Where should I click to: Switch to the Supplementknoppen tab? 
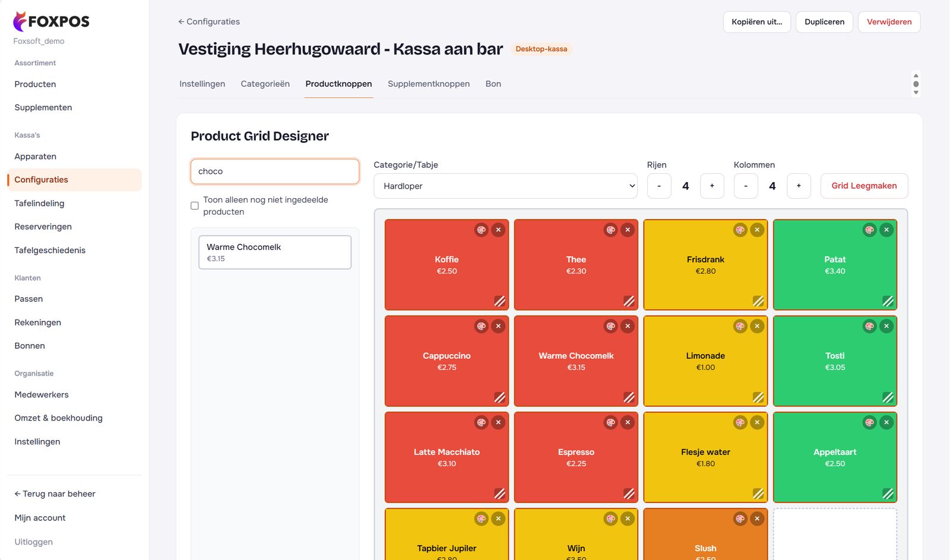[x=429, y=84]
